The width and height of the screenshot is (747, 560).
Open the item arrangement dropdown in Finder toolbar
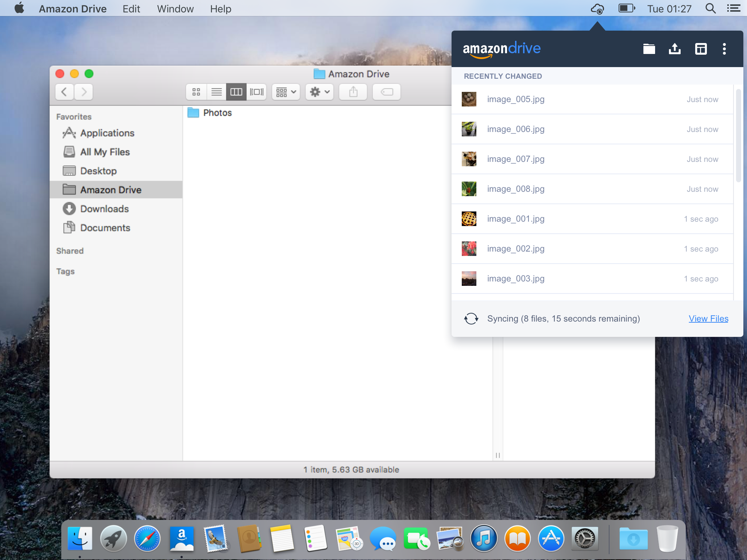tap(286, 92)
